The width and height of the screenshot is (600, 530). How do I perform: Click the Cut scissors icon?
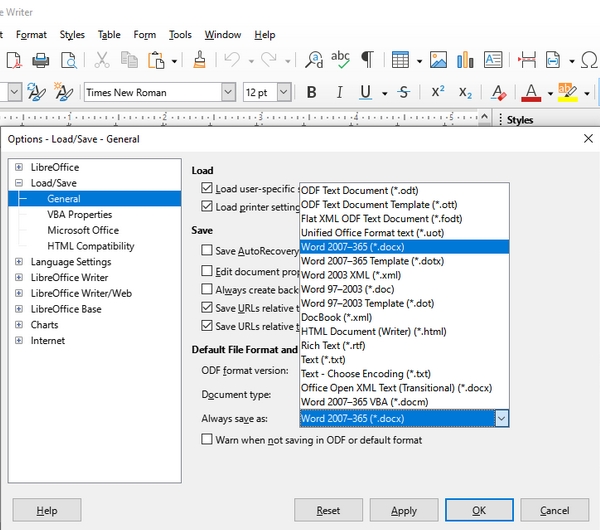point(102,60)
